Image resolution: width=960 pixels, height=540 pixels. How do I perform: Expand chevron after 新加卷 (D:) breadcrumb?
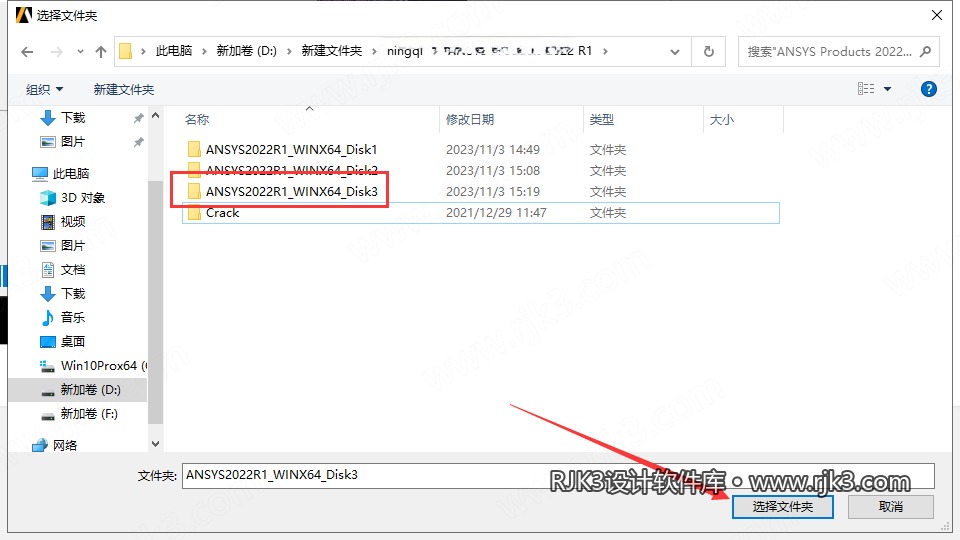tap(289, 51)
